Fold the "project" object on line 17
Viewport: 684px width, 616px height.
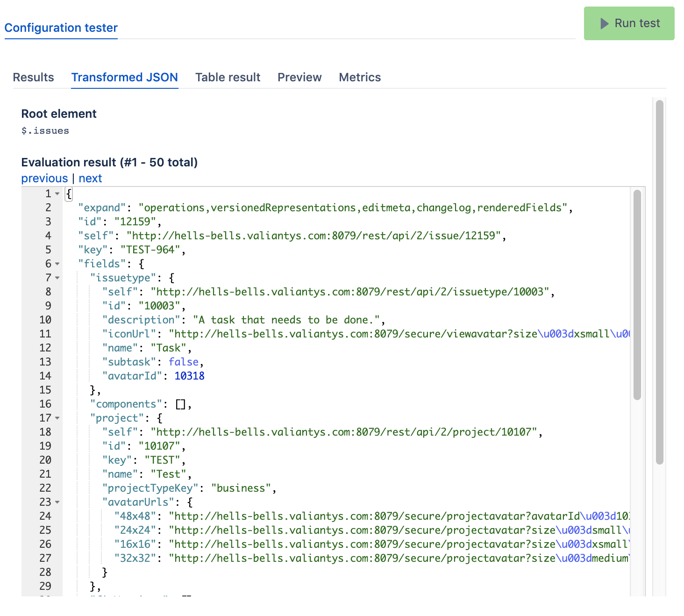click(57, 418)
